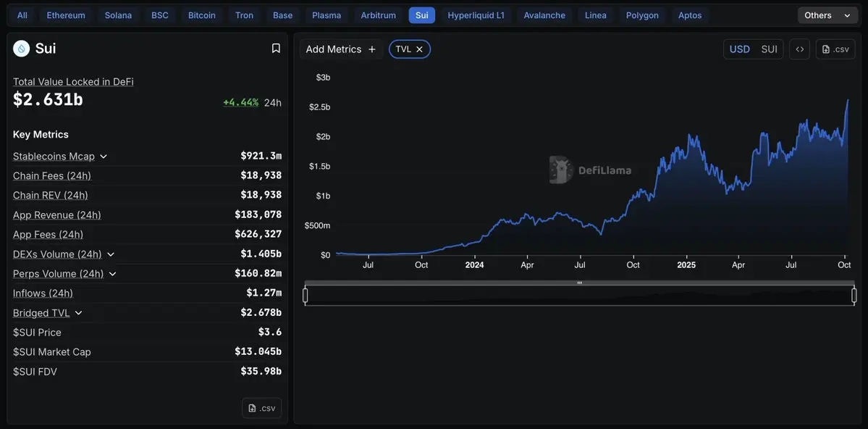The image size is (868, 429).
Task: Open Add Metrics menu
Action: (341, 49)
